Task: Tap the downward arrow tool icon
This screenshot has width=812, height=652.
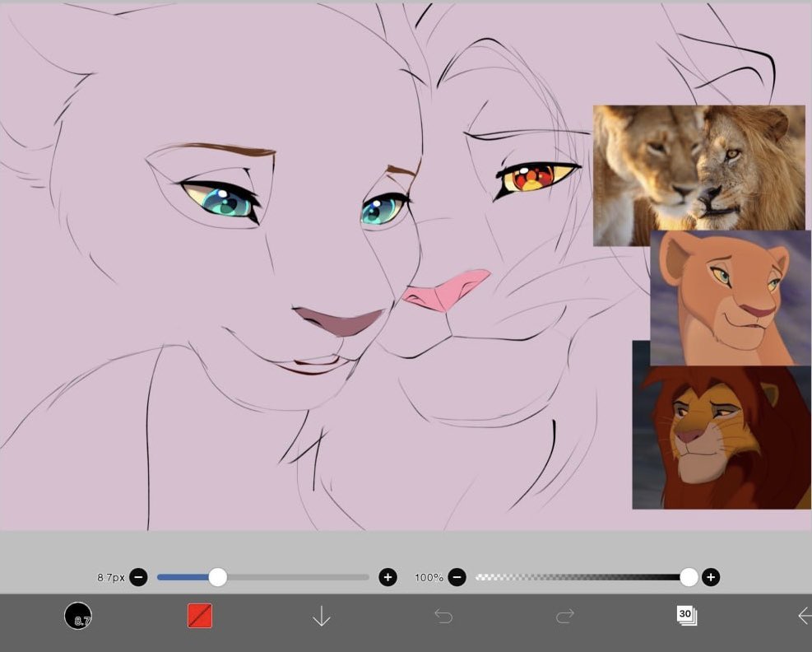Action: coord(321,616)
